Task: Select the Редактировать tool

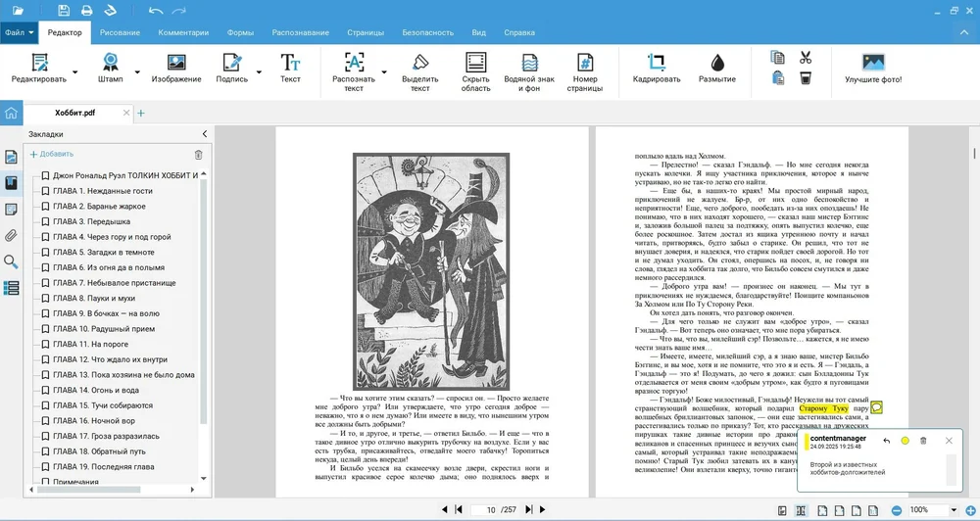Action: point(39,69)
